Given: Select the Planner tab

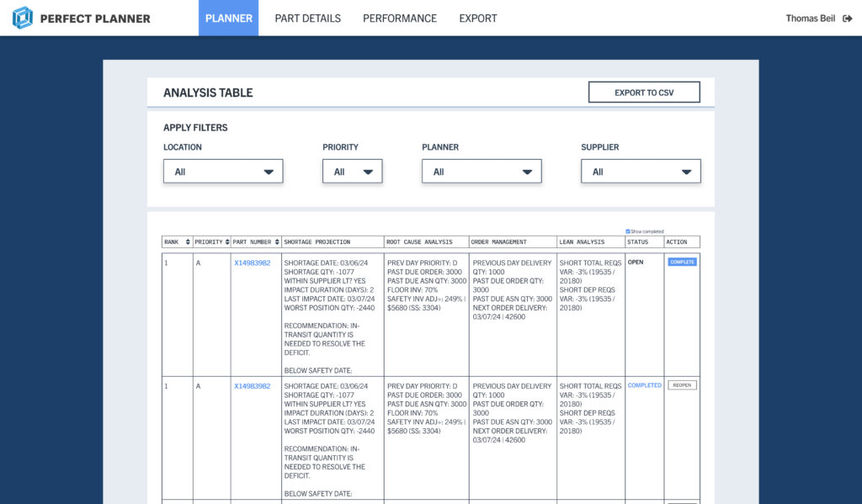Looking at the screenshot, I should pos(228,19).
